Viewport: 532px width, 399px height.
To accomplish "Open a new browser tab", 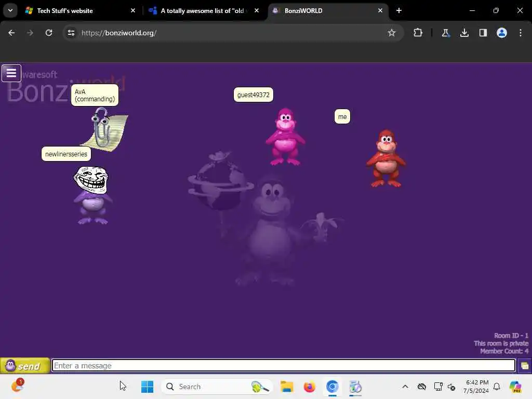I will point(399,10).
